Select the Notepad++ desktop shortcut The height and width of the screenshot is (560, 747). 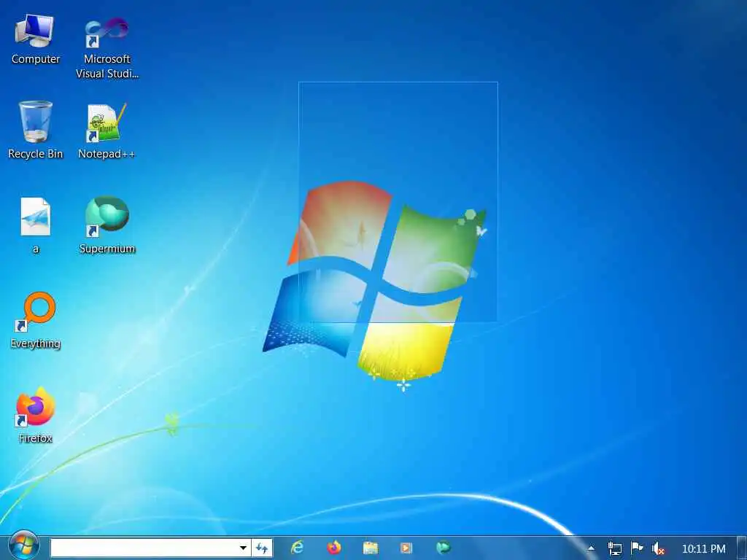tap(107, 130)
